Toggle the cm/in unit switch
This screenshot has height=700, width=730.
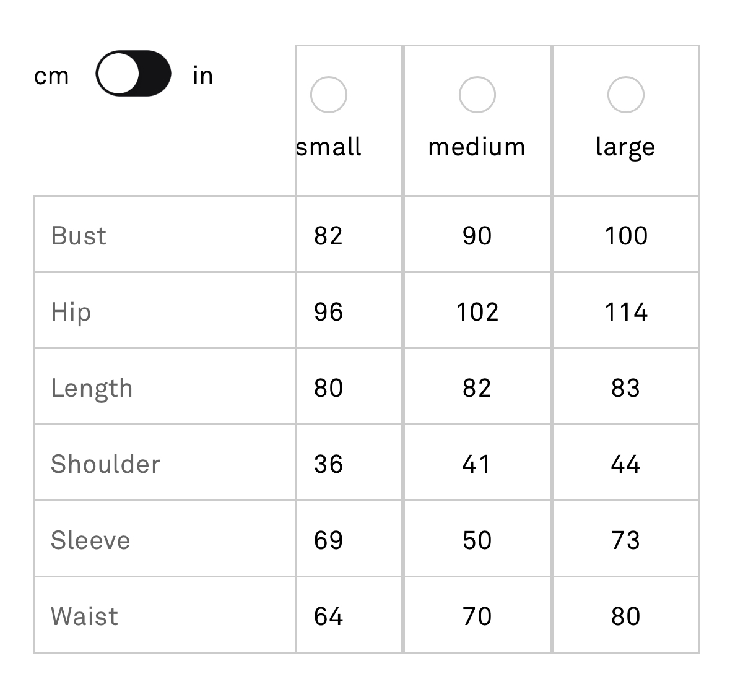(x=133, y=74)
